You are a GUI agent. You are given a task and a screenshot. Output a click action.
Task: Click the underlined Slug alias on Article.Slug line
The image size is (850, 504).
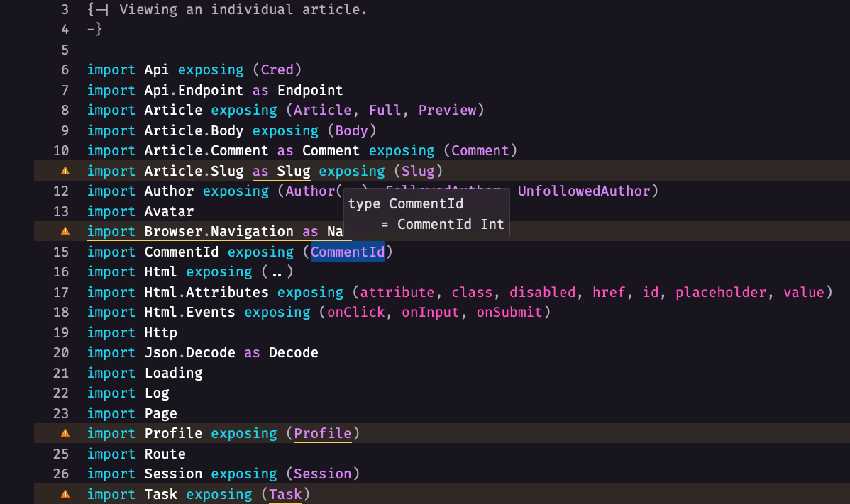(293, 171)
